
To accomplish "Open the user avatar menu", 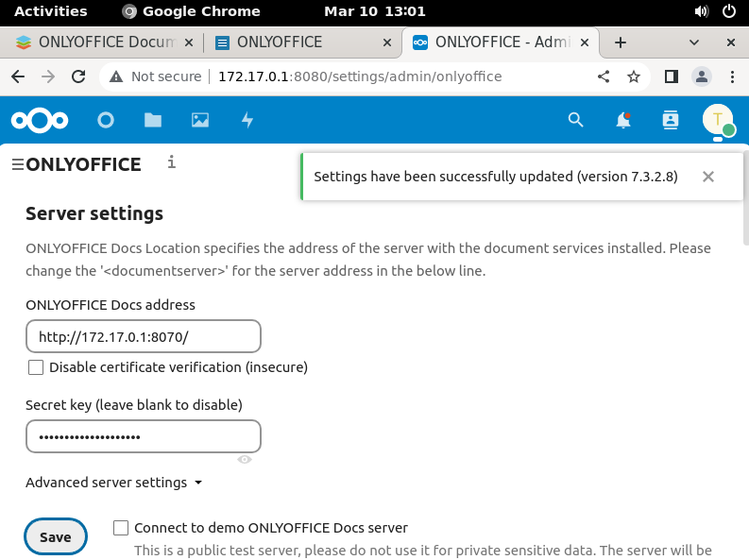I will [718, 120].
